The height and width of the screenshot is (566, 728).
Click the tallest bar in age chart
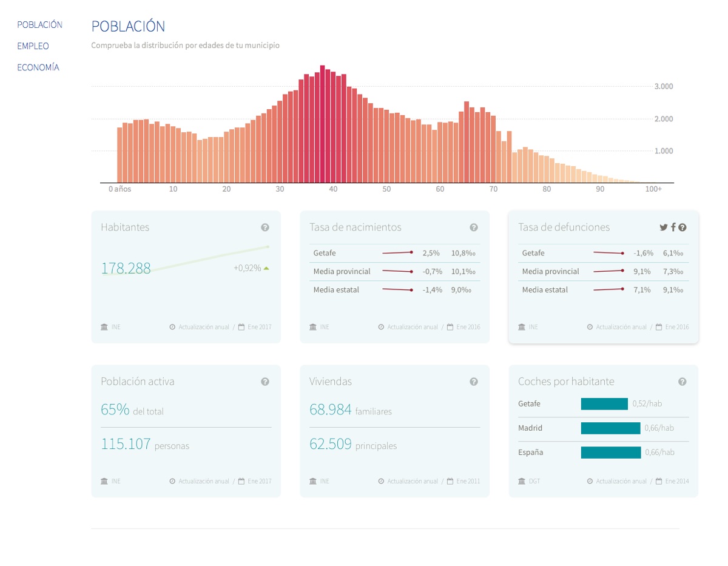pos(323,124)
